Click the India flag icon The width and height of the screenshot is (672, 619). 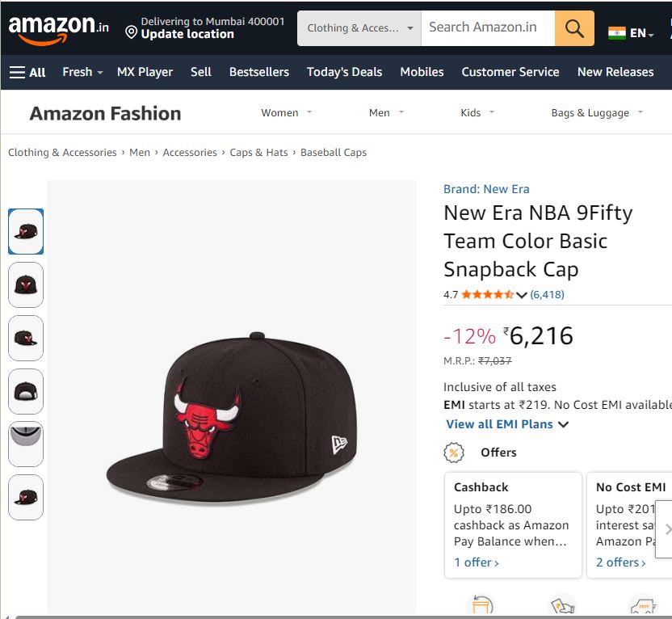click(618, 34)
